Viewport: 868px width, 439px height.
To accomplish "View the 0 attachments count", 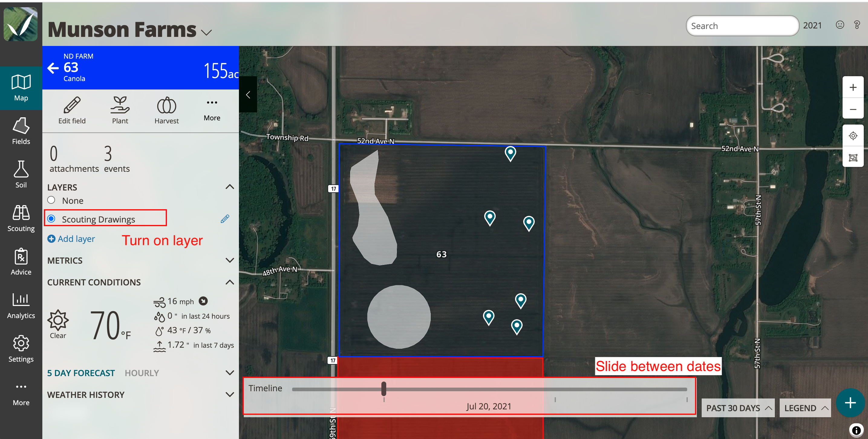I will click(74, 159).
